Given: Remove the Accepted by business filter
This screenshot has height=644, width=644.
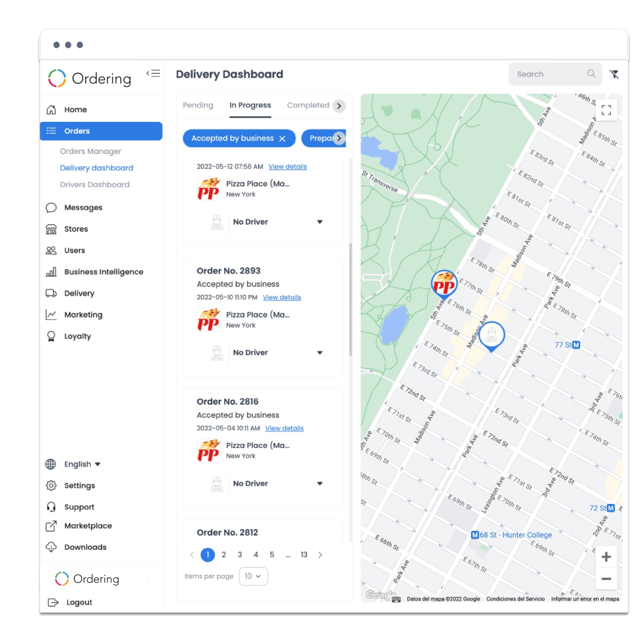Looking at the screenshot, I should coord(282,138).
